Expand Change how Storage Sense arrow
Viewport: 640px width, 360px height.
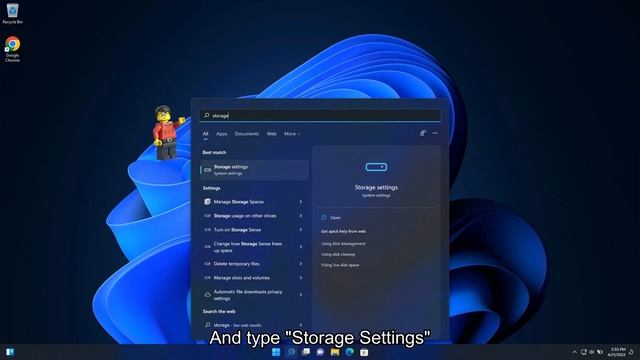[x=301, y=247]
